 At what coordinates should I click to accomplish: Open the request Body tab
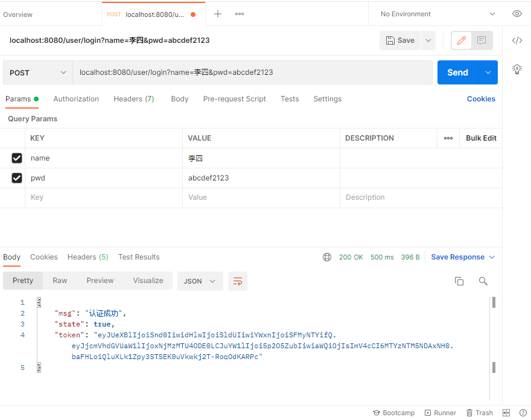[179, 99]
